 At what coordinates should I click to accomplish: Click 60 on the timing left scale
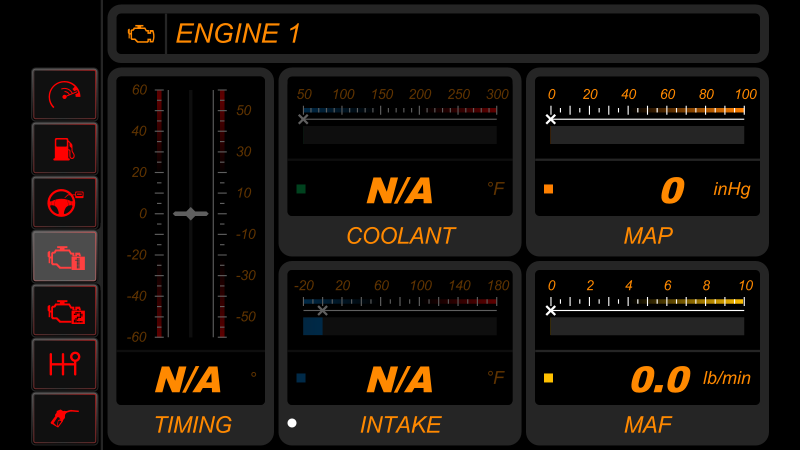point(139,90)
